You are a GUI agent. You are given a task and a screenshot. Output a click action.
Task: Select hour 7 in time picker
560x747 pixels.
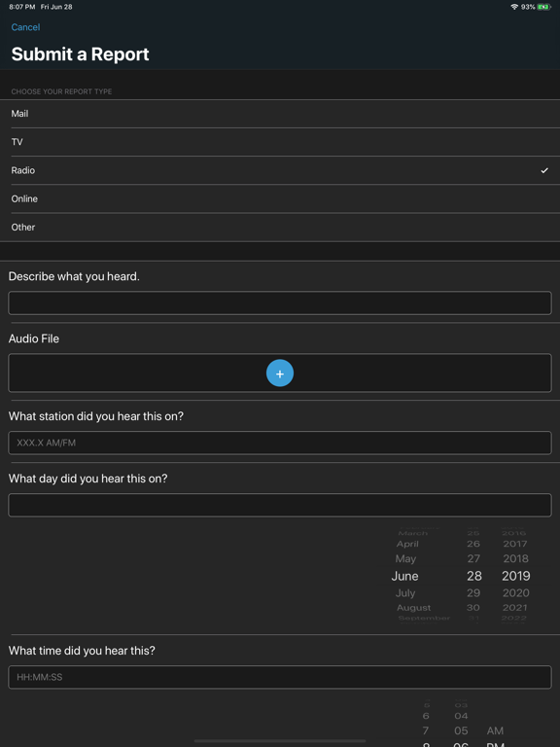426,730
